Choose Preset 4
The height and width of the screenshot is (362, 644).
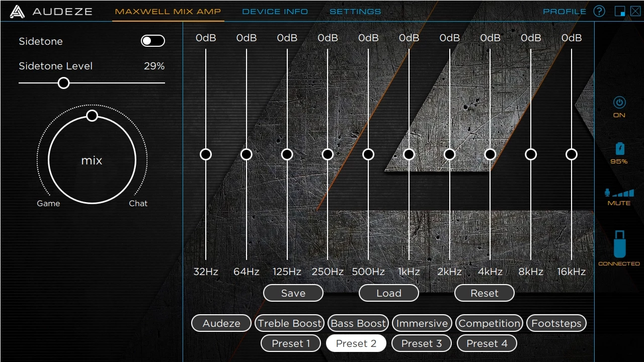[487, 343]
